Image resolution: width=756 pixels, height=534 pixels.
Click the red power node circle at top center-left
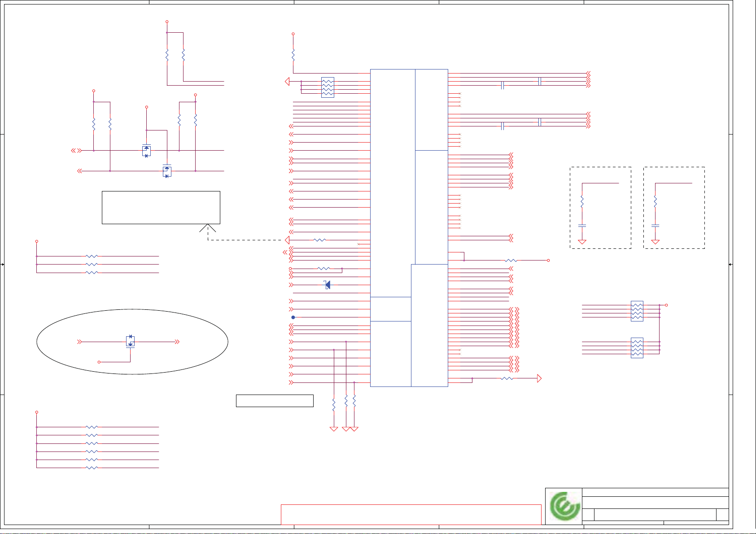pyautogui.click(x=167, y=22)
